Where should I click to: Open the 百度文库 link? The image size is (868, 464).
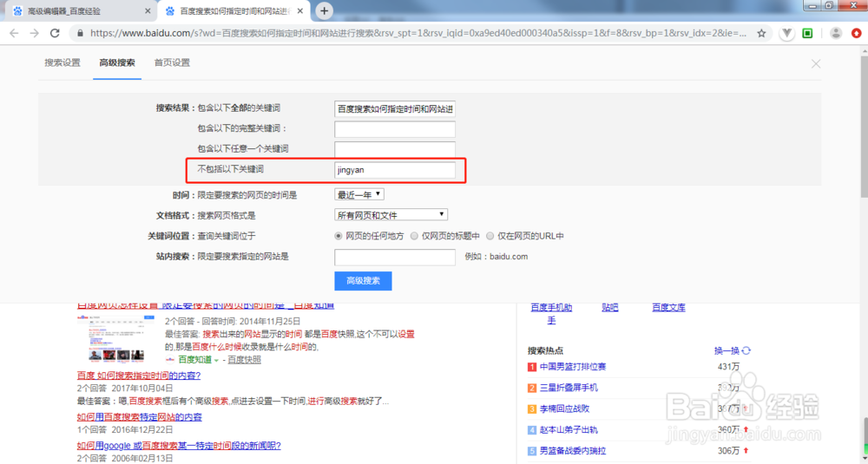(x=668, y=308)
